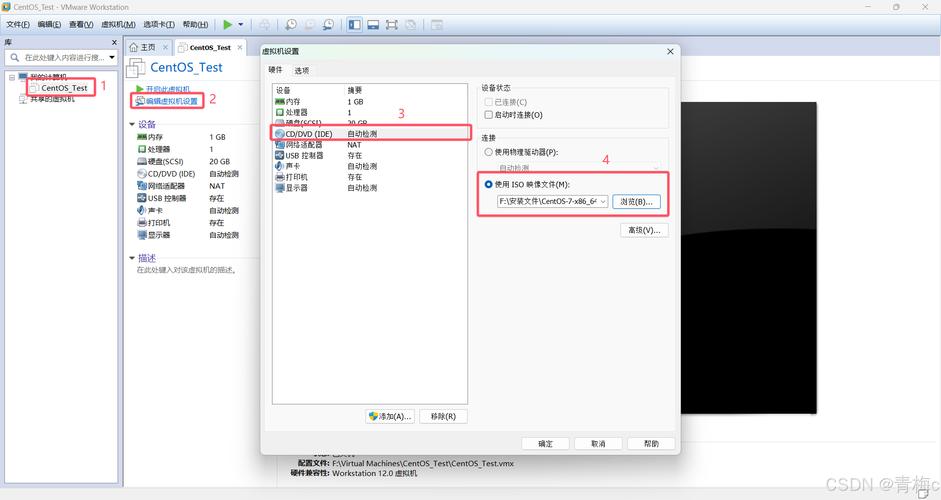
Task: Click the console view toolbar icon
Action: coord(437,25)
